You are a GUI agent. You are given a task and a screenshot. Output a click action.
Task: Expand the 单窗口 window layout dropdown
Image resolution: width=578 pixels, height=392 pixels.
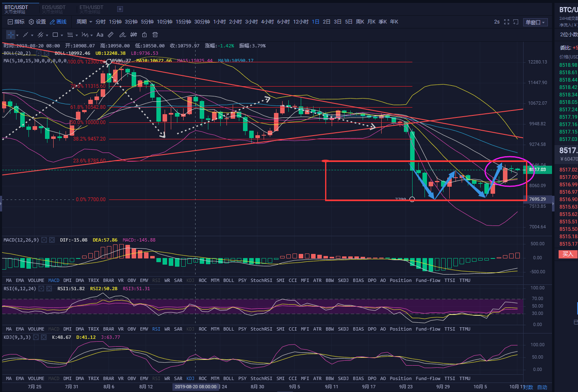tap(535, 22)
